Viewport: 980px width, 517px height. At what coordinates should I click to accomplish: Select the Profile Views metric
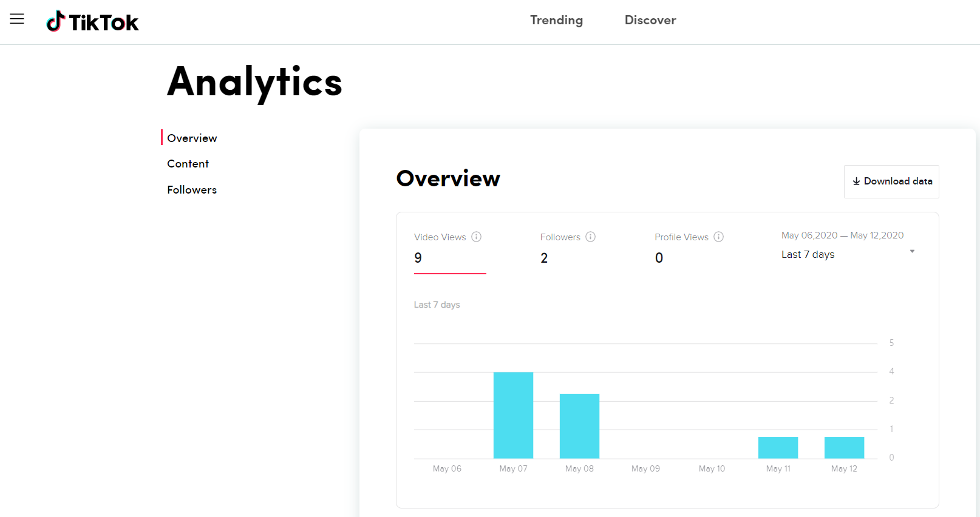[681, 237]
